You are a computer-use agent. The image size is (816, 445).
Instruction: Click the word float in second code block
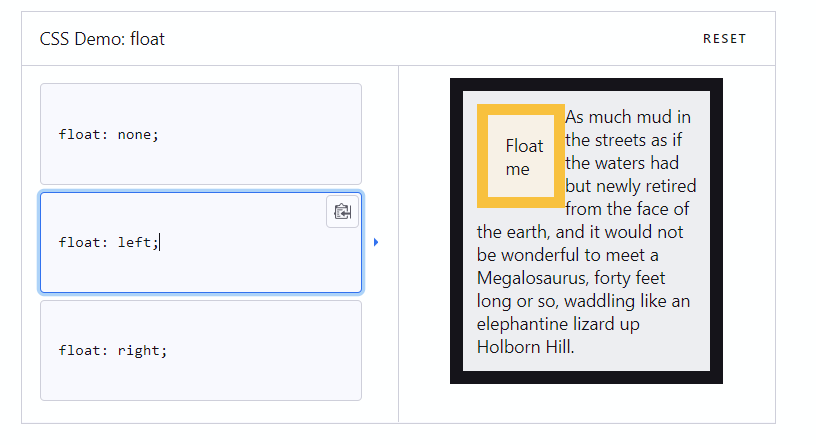pos(79,243)
